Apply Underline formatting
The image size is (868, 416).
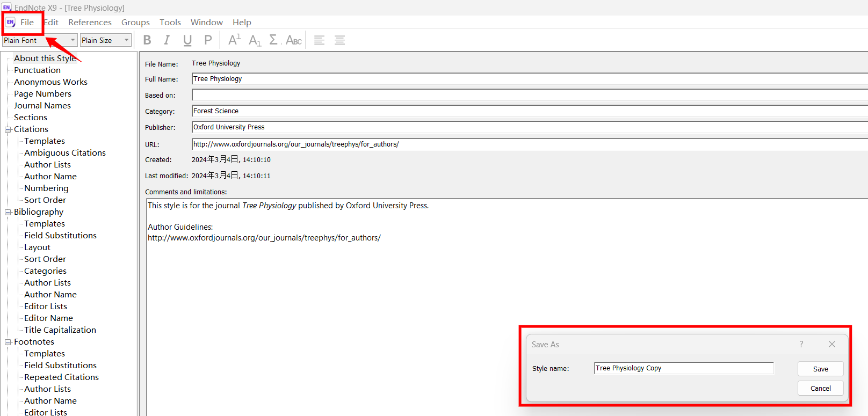tap(187, 40)
